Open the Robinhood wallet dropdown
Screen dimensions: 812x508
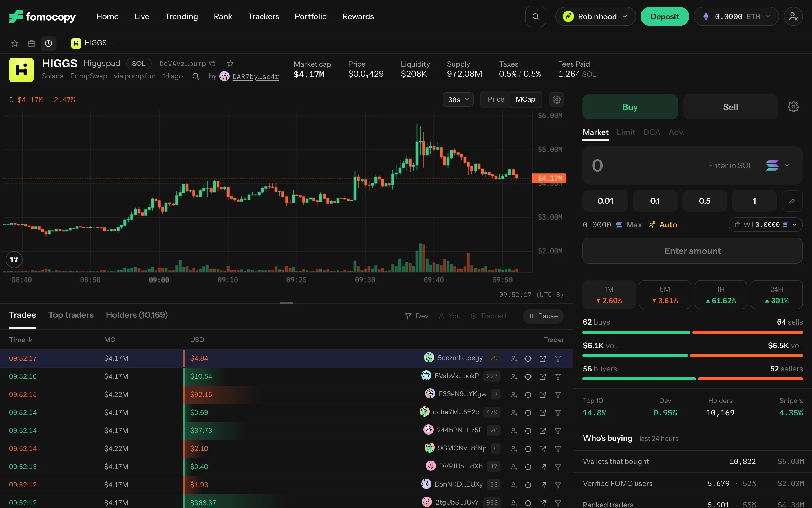(595, 16)
